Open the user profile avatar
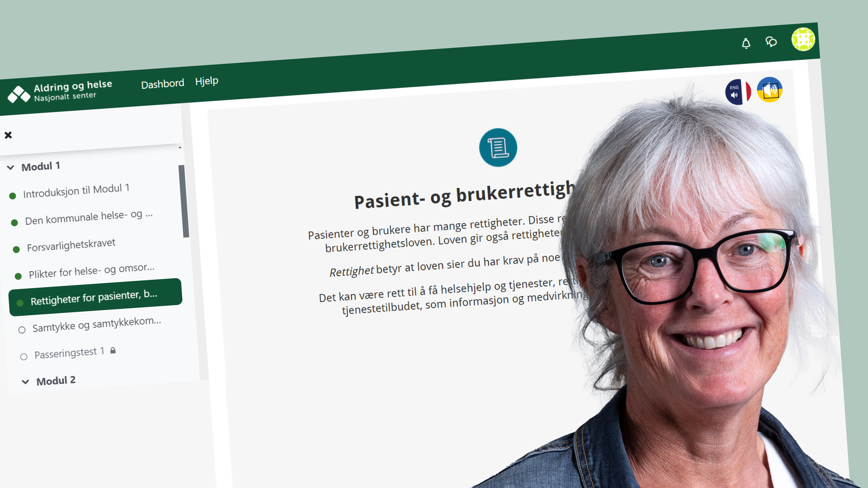The width and height of the screenshot is (868, 488). coord(803,39)
